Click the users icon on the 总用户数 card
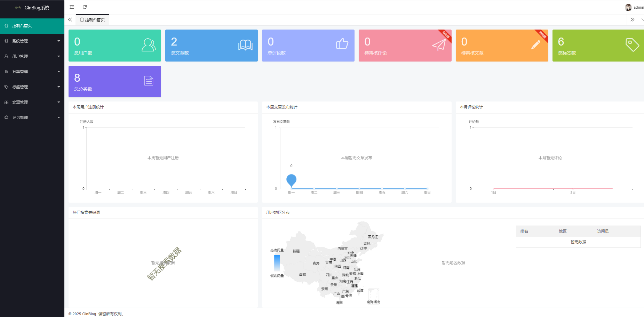644x317 pixels. [x=149, y=45]
